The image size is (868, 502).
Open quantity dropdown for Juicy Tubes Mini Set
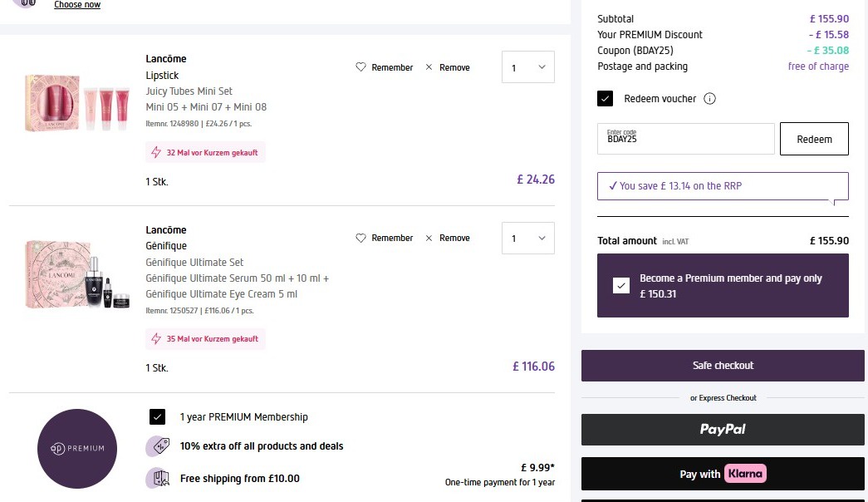coord(527,67)
